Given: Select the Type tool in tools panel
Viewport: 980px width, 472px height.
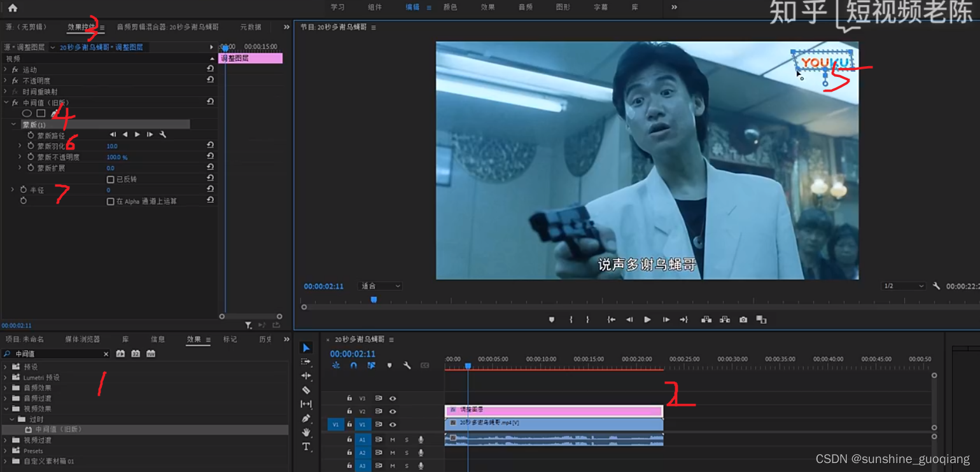Looking at the screenshot, I should click(x=306, y=447).
